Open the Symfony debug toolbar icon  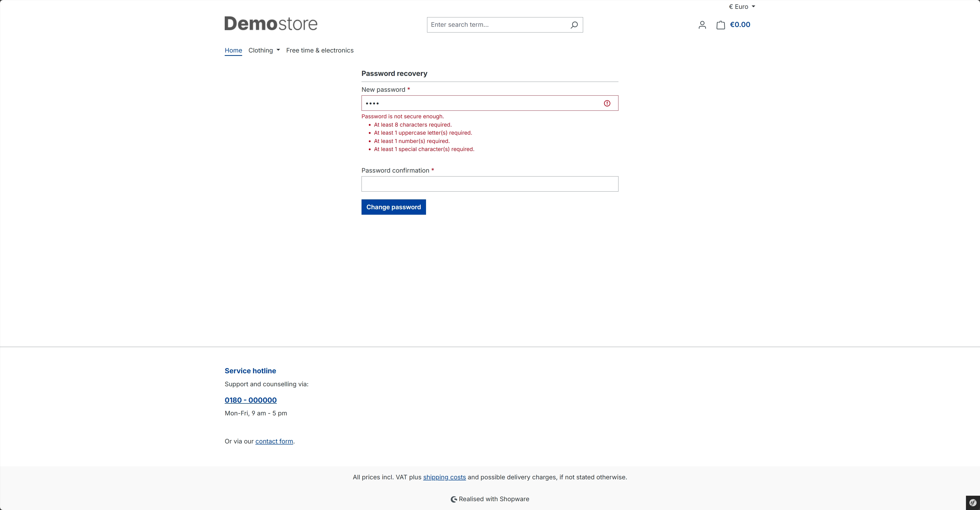tap(973, 503)
